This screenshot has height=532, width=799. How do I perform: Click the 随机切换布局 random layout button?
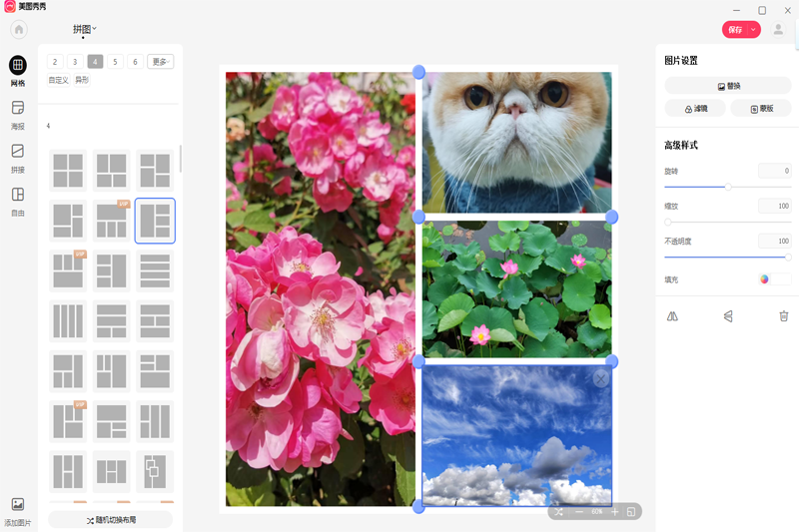pos(111,520)
